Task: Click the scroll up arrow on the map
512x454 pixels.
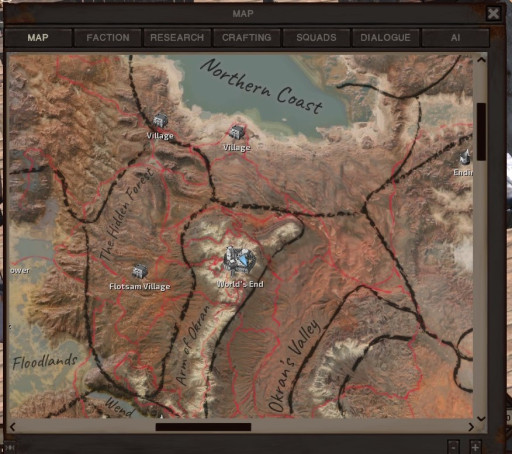Action: pyautogui.click(x=481, y=60)
